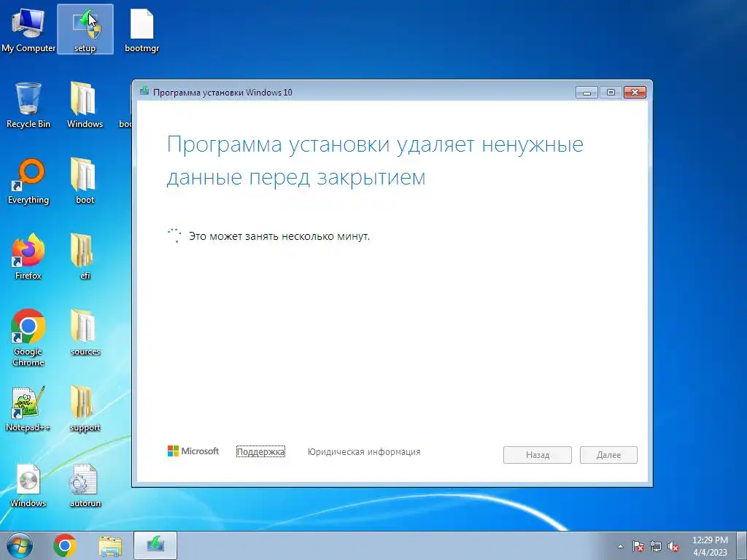The image size is (747, 560).
Task: Select the Firefox shortcut icon
Action: tap(28, 257)
